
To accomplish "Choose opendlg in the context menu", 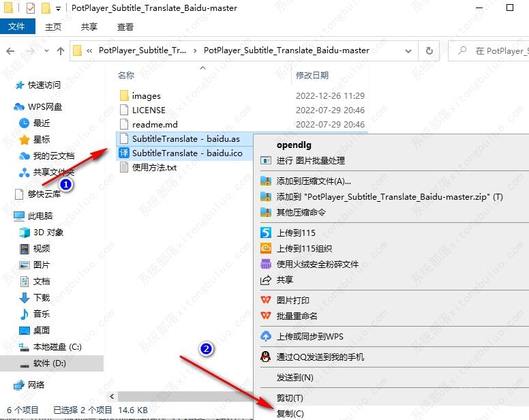I will [294, 145].
